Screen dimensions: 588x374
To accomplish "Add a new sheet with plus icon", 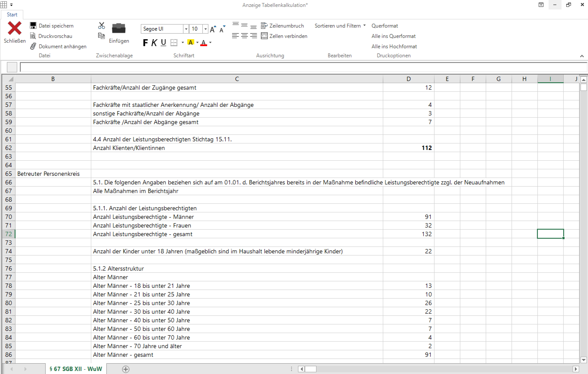I will (126, 369).
